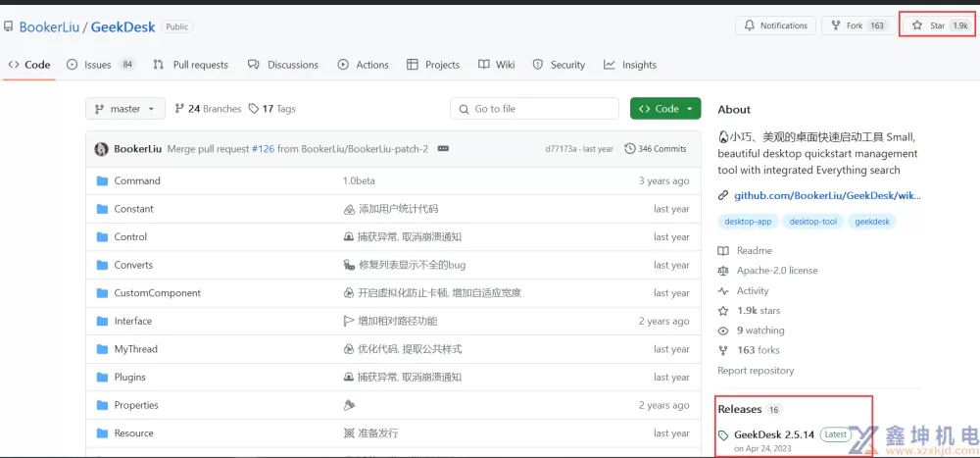Image resolution: width=980 pixels, height=458 pixels.
Task: Open the Wiki tab
Action: pos(496,65)
